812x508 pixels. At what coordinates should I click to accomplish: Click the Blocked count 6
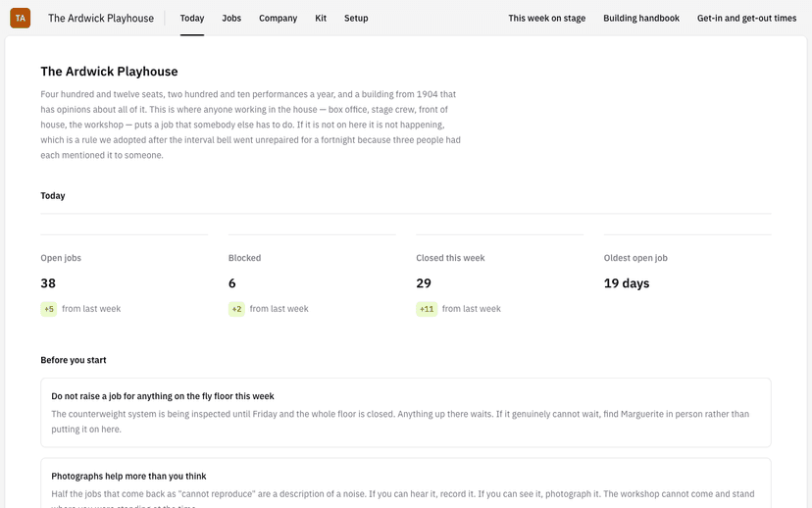pyautogui.click(x=232, y=283)
